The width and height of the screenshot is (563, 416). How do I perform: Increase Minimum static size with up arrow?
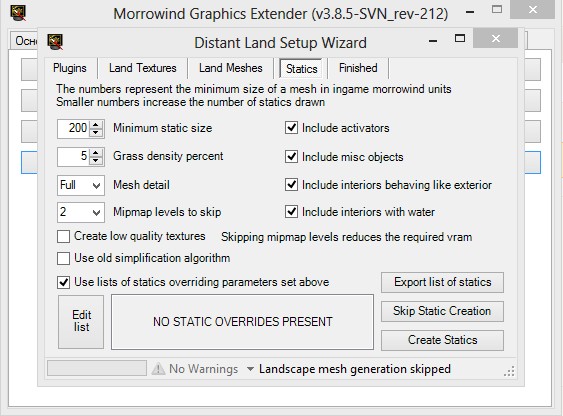point(96,125)
